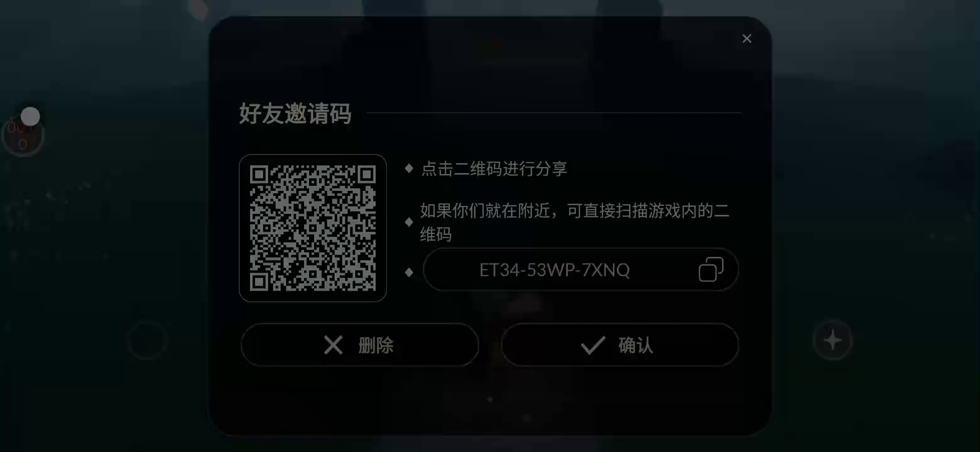This screenshot has width=980, height=452.
Task: Tap the white floating dot at top left
Action: 30,116
